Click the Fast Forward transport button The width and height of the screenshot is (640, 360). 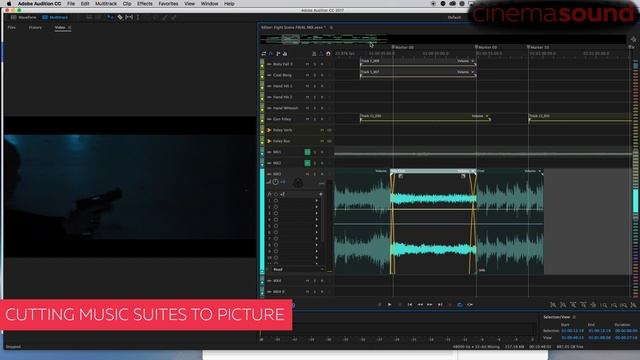[x=430, y=305]
